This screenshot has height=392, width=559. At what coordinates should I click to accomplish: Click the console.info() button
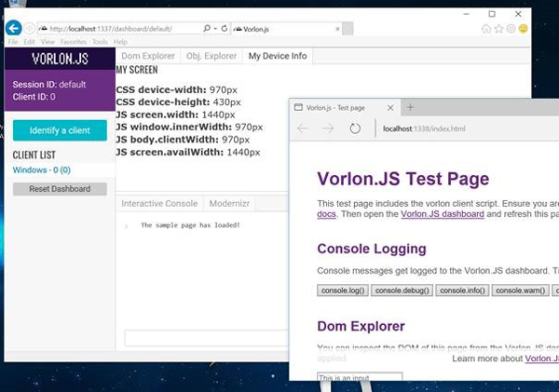[462, 291]
